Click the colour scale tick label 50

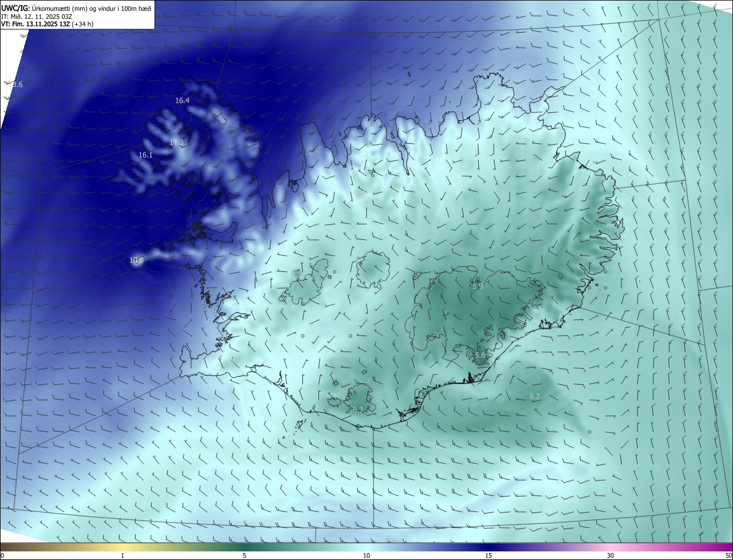[728, 555]
